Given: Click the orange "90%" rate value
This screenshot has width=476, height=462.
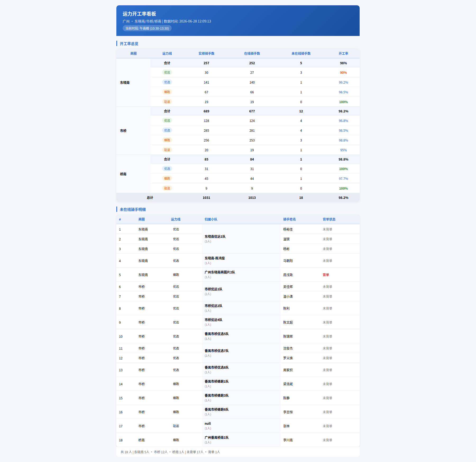Looking at the screenshot, I should [x=344, y=73].
